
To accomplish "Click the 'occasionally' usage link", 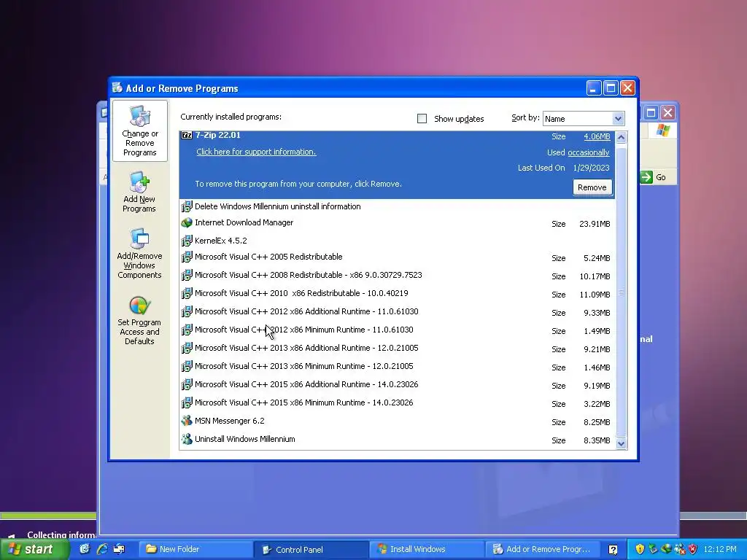I will tap(589, 152).
